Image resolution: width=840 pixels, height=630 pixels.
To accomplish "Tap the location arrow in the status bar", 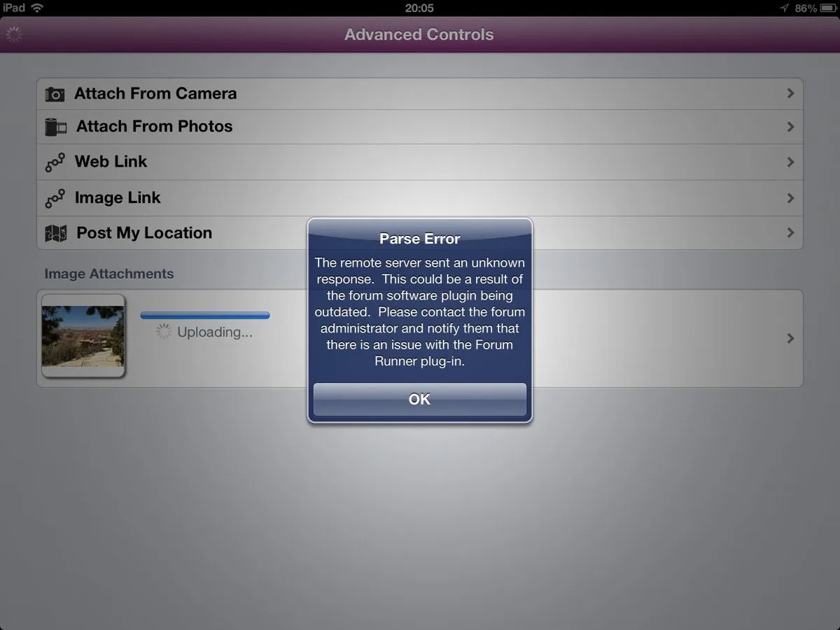I will pyautogui.click(x=784, y=8).
